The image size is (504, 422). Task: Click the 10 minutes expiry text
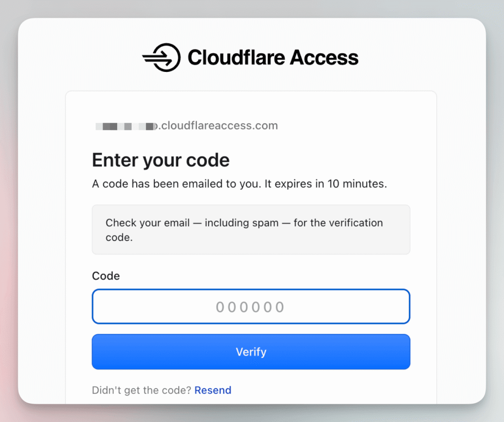click(357, 183)
